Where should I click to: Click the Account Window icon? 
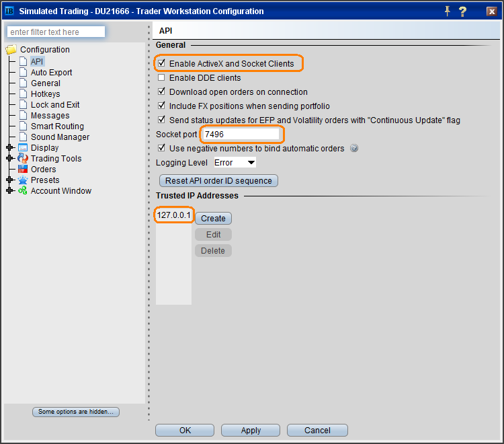(x=23, y=190)
